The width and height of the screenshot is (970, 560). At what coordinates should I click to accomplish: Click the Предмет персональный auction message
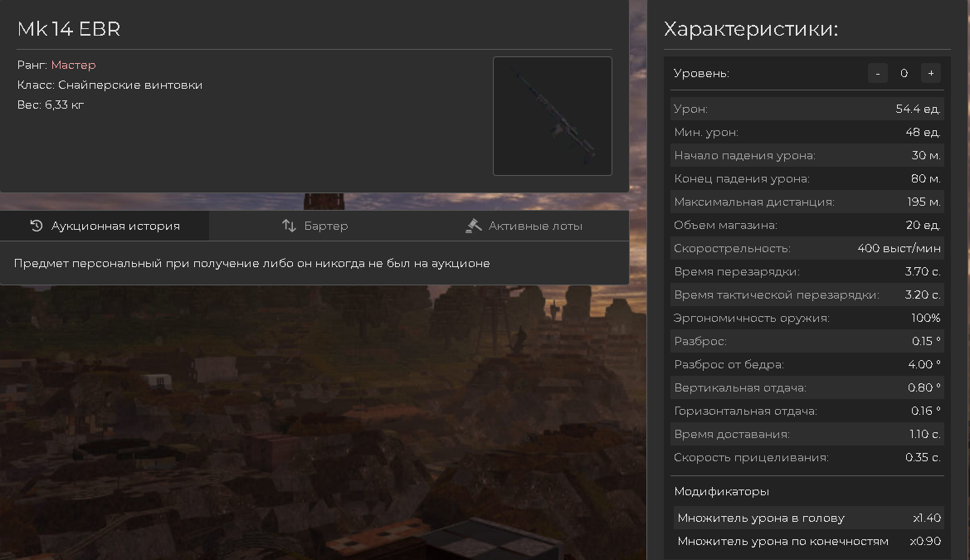coord(251,263)
